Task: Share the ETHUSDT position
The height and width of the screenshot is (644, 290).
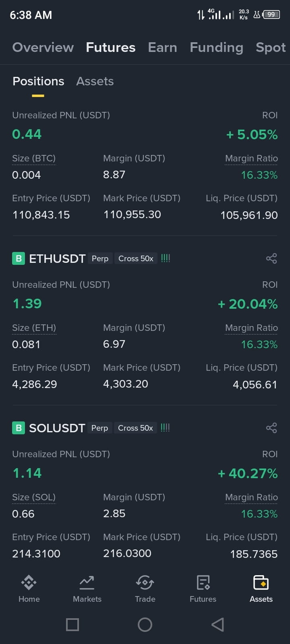Action: (271, 258)
